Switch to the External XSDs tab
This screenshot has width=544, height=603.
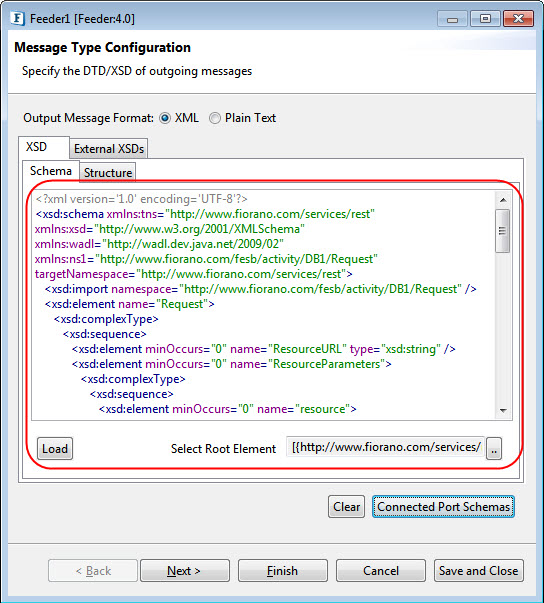108,149
